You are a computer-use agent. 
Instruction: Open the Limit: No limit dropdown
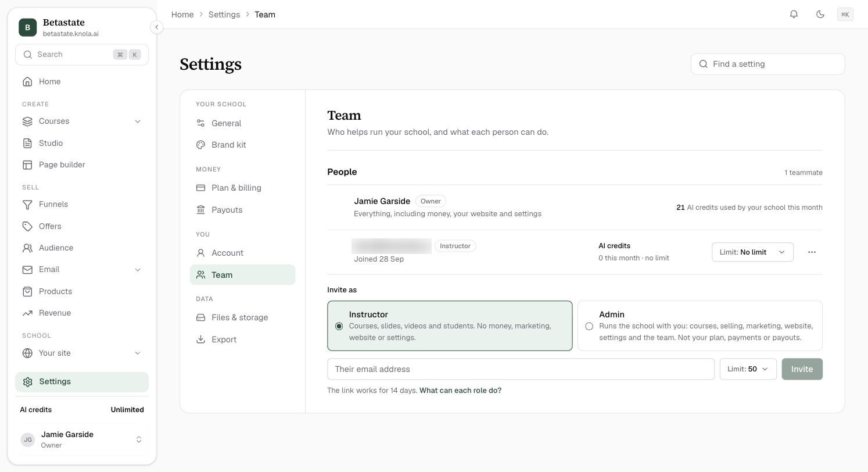pos(752,252)
